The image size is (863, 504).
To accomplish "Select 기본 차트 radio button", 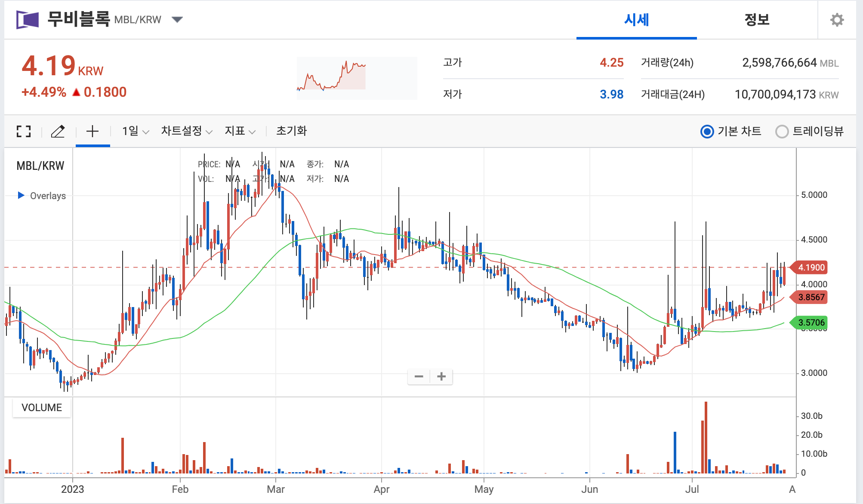I will 707,131.
